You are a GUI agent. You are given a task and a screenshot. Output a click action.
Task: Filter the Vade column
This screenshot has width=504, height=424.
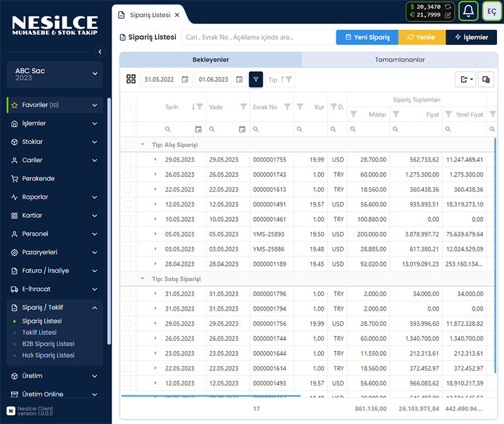point(243,106)
